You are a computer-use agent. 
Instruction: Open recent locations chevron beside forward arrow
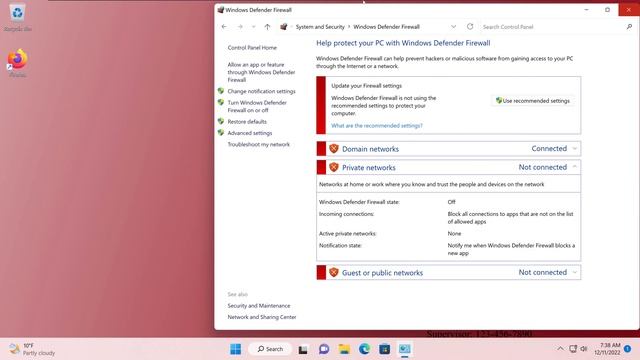[x=253, y=27]
